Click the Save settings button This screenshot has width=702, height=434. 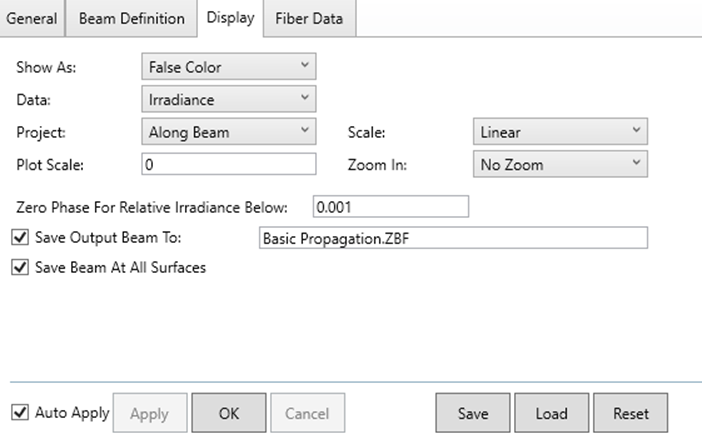point(472,413)
